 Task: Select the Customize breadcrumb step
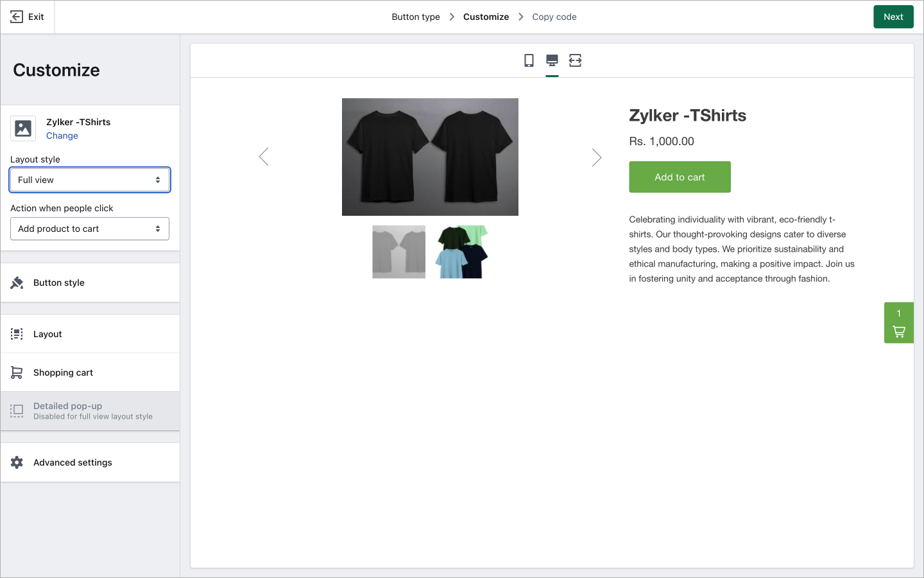486,17
